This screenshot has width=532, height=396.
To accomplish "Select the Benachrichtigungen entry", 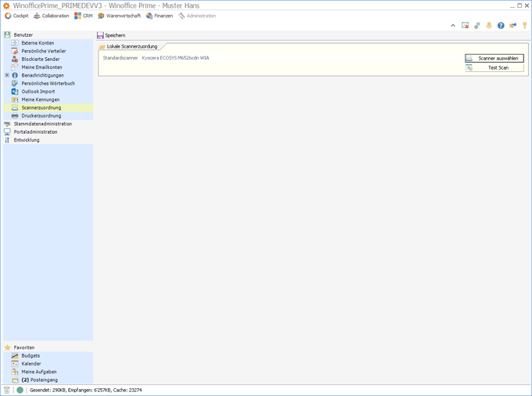I will [42, 75].
